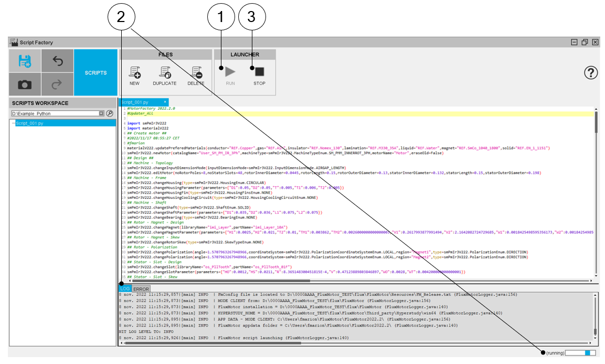
Task: Duplicate the selected script file
Action: pos(165,76)
